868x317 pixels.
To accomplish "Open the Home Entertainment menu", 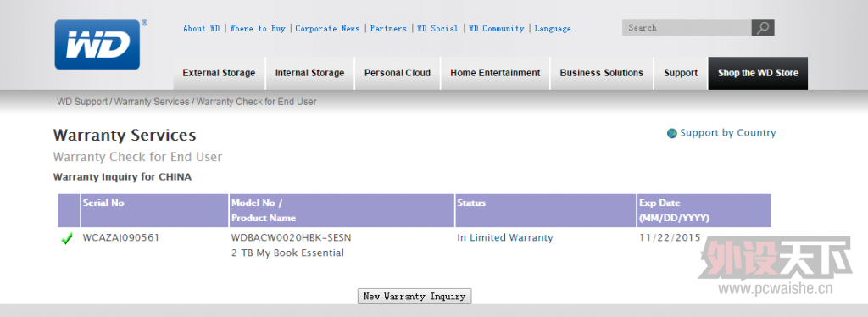I will 495,73.
